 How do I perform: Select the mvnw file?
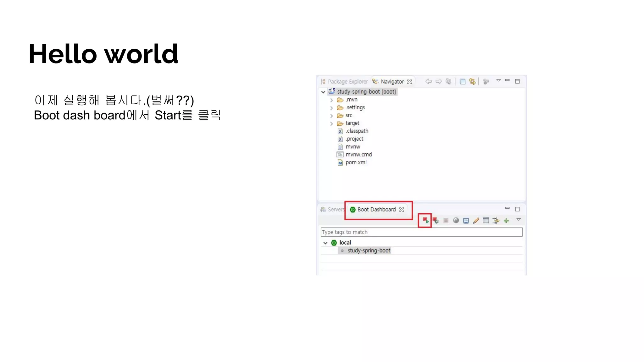click(x=349, y=147)
